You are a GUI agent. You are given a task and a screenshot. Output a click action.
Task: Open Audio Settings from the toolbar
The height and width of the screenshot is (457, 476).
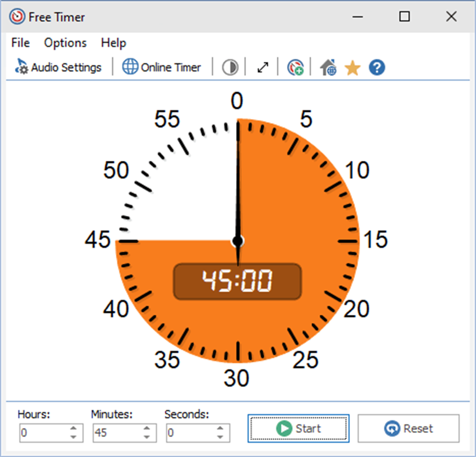tap(58, 67)
